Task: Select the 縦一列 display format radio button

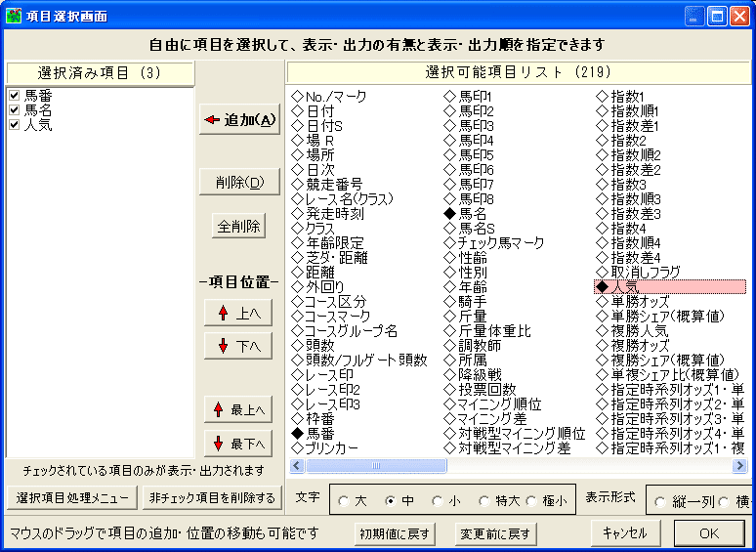Action: (660, 502)
